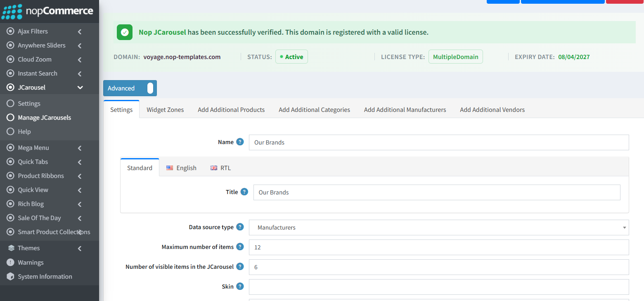Screen dimensions: 644x301
Task: Expand the Themes menu
Action: [x=80, y=248]
